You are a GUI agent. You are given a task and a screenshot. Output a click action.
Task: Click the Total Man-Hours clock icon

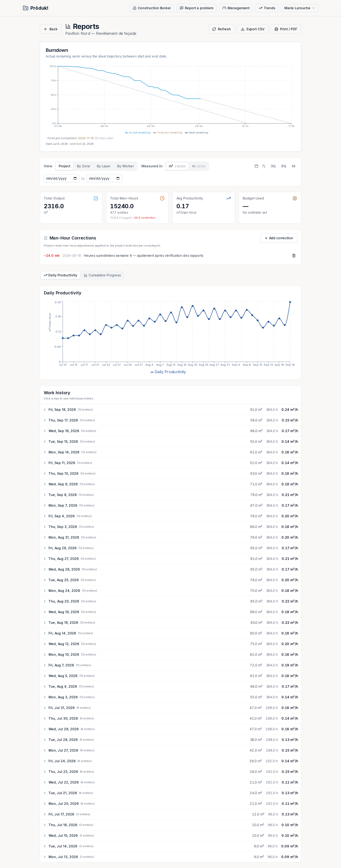point(162,198)
